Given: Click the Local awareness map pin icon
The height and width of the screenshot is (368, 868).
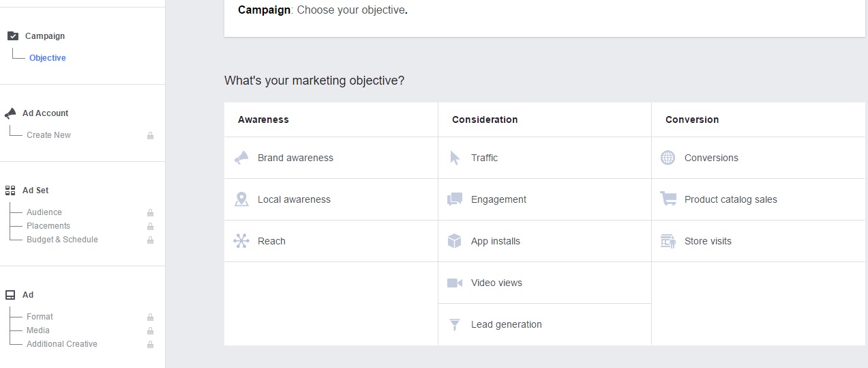Looking at the screenshot, I should (241, 199).
